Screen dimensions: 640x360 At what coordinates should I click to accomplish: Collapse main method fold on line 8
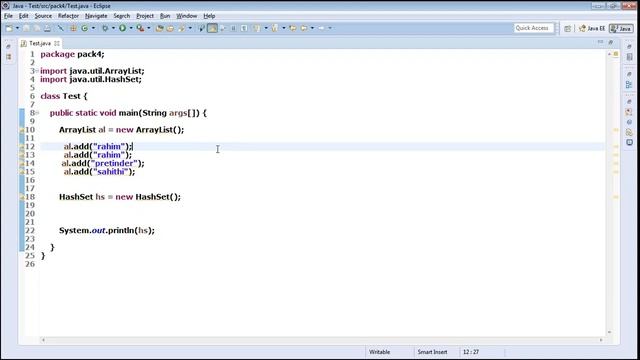[37, 113]
